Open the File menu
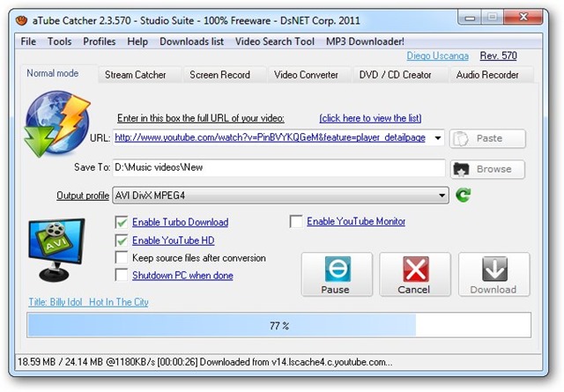The width and height of the screenshot is (564, 392). [28, 41]
